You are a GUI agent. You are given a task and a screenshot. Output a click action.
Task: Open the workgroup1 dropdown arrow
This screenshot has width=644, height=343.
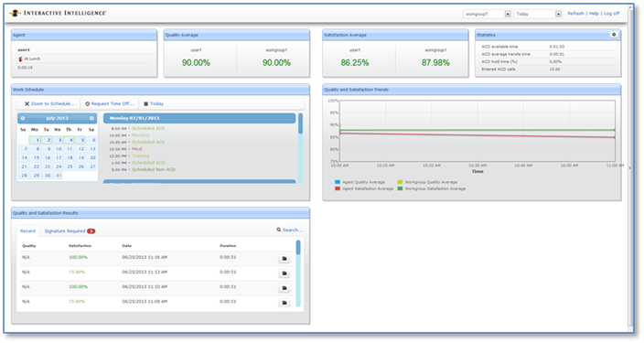click(x=508, y=14)
